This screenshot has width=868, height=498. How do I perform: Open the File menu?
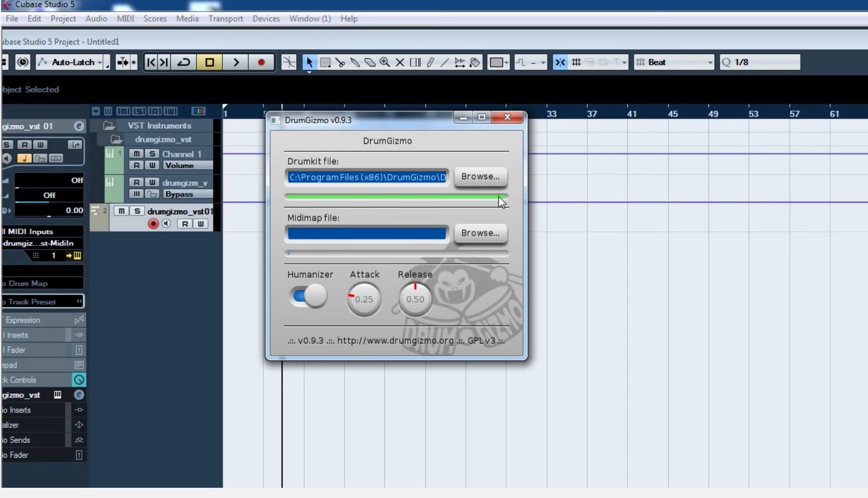(x=12, y=18)
